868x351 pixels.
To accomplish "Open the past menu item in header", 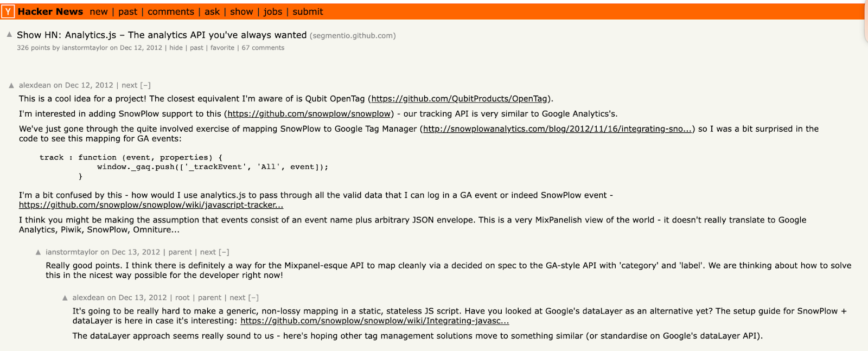I will [128, 11].
